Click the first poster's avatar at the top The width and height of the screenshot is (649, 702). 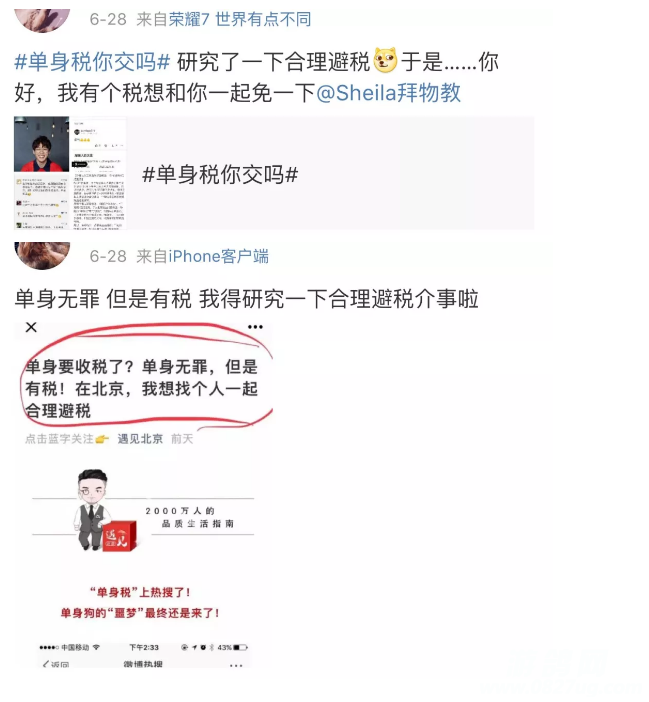point(43,20)
